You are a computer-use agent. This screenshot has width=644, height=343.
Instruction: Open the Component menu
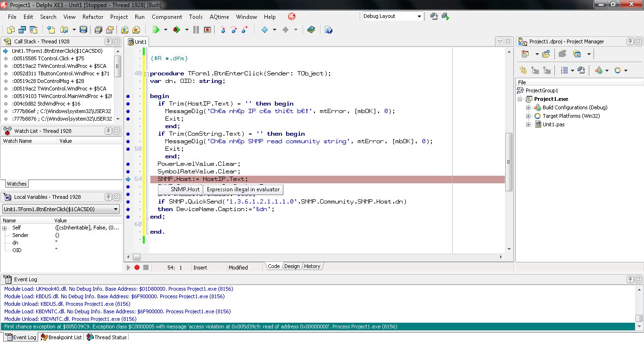point(167,16)
